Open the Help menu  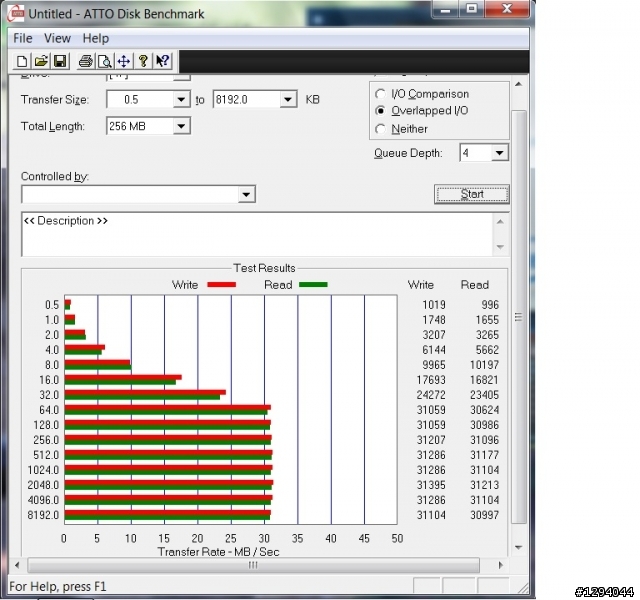coord(96,38)
